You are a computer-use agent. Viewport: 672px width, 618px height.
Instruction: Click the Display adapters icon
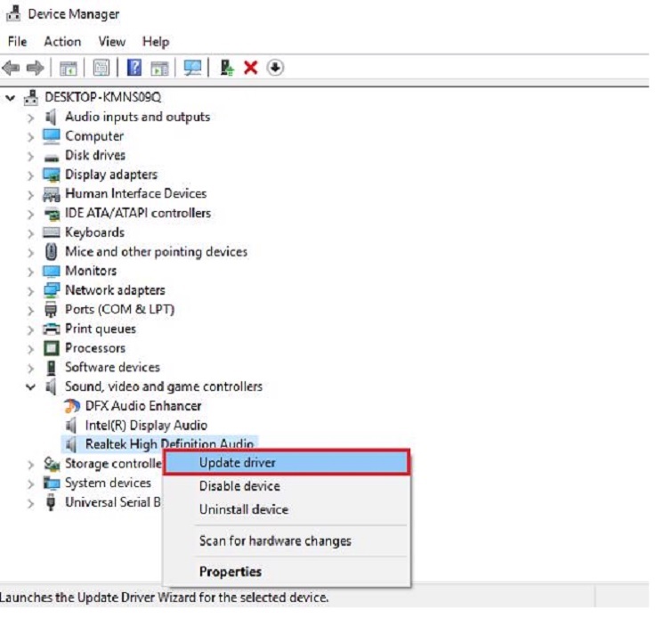(52, 175)
